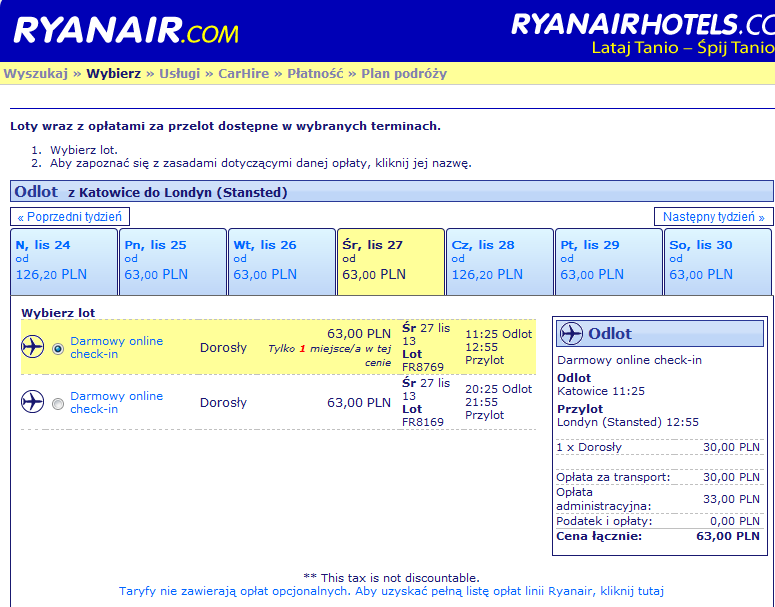Open Darmowy online check-in link for FR8769
The width and height of the screenshot is (775, 607).
pos(117,347)
